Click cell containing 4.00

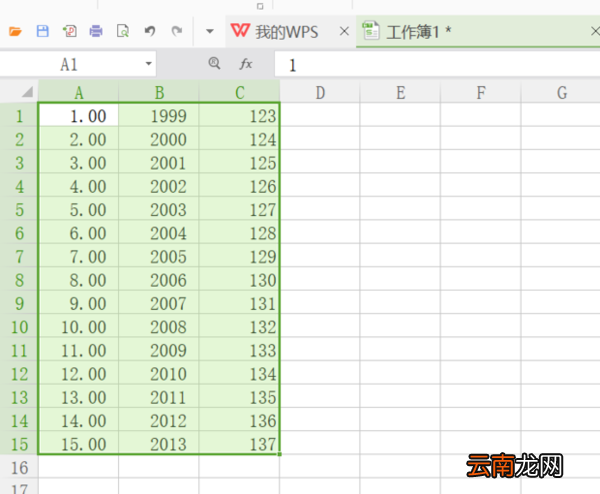pyautogui.click(x=78, y=186)
